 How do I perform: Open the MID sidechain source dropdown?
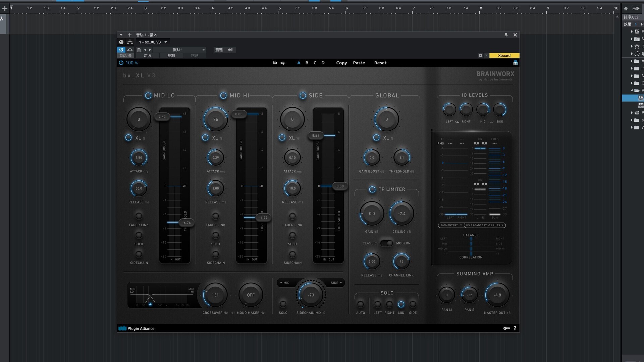tap(285, 283)
